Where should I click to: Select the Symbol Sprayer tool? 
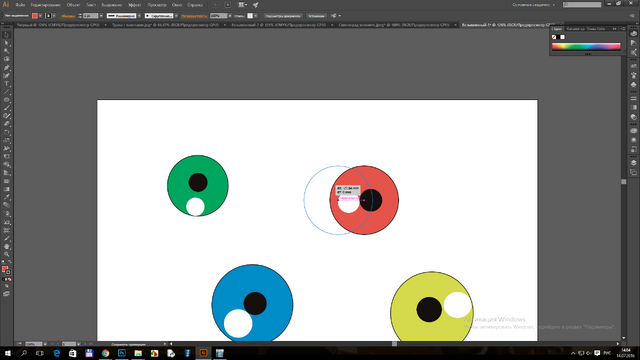(6, 214)
